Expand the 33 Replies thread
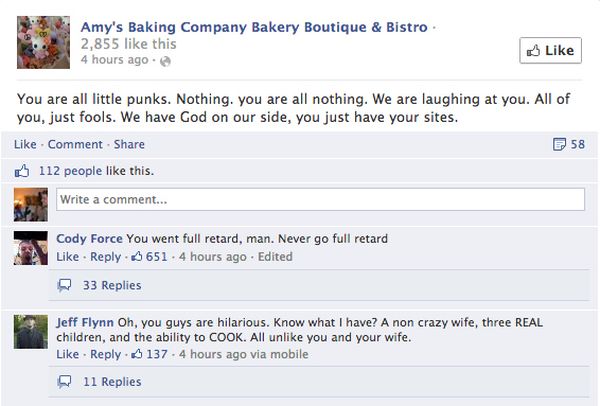The width and height of the screenshot is (600, 406). click(x=112, y=285)
